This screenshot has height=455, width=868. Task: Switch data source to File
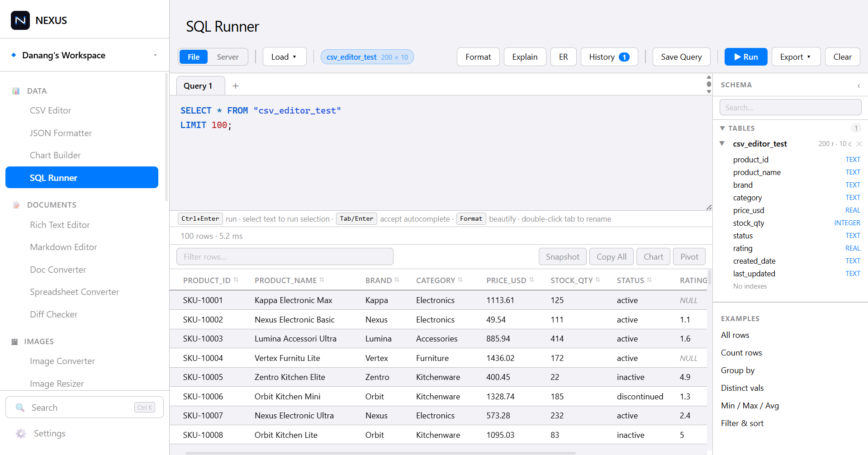point(194,57)
